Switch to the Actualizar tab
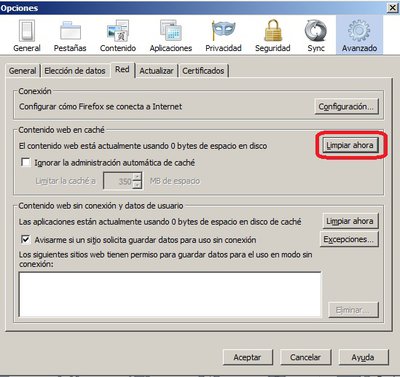 point(156,71)
